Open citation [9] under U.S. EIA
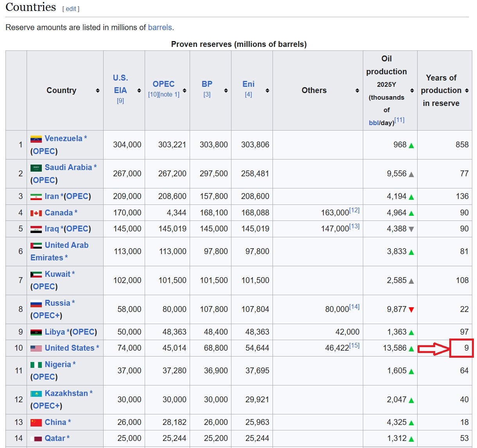The image size is (477, 448). coord(120,101)
